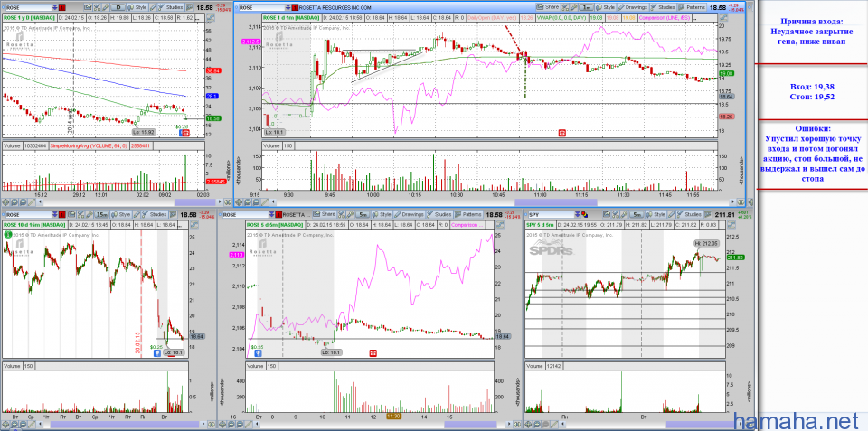Open patterns icon in ROSE 15m chart toolbar
This screenshot has width=868, height=431.
pos(173,215)
